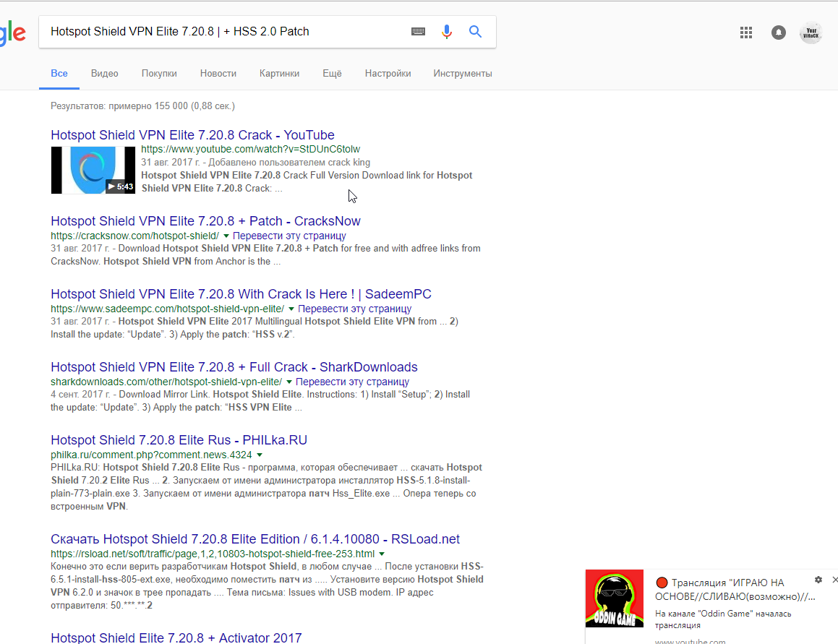
Task: Open the SadeemPC With Crack result
Action: [241, 294]
